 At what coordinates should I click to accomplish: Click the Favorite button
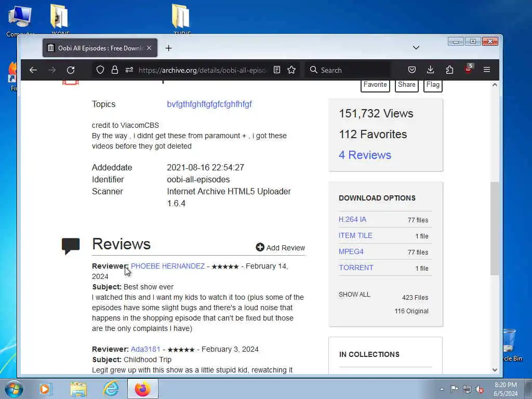[375, 85]
